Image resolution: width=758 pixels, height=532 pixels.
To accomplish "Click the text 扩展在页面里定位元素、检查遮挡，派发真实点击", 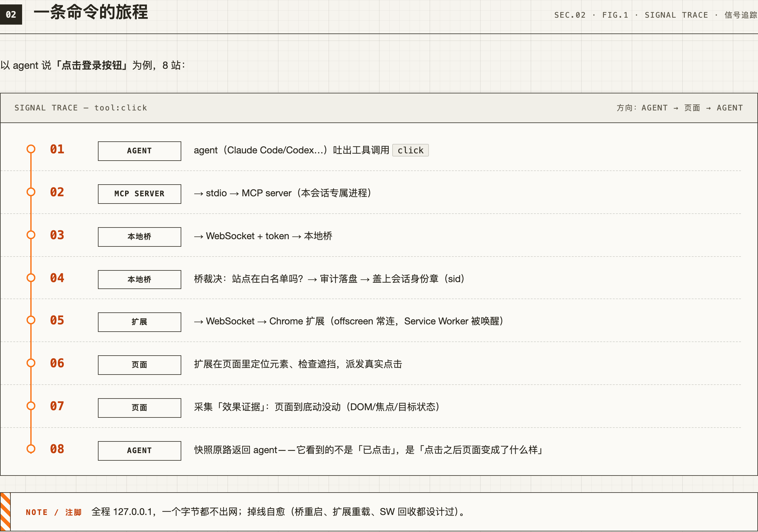I will (298, 364).
